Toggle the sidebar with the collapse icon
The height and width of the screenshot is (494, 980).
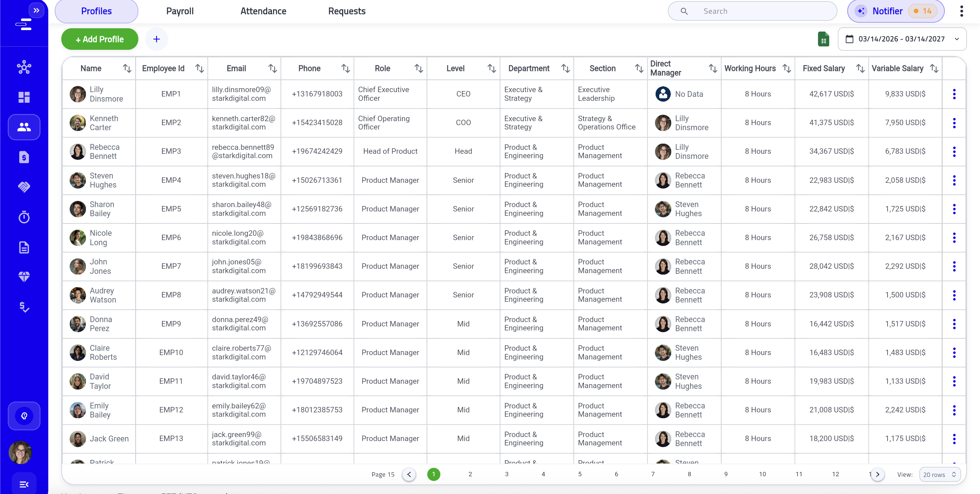pos(24,484)
